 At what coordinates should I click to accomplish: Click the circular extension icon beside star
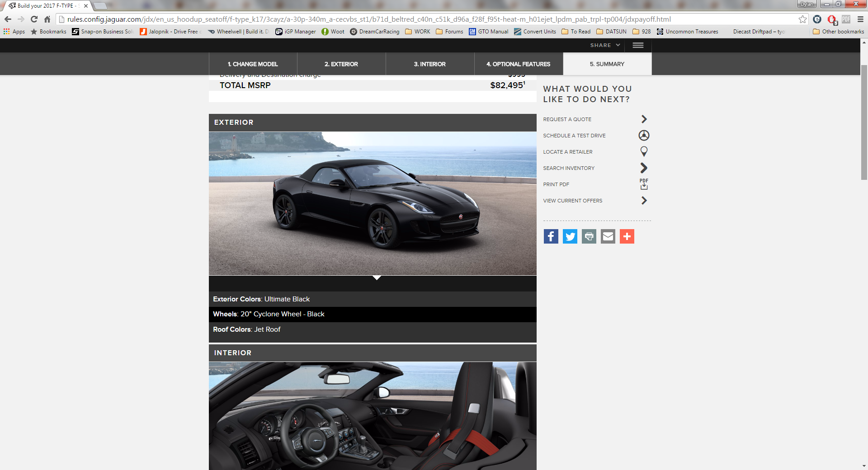[x=817, y=19]
